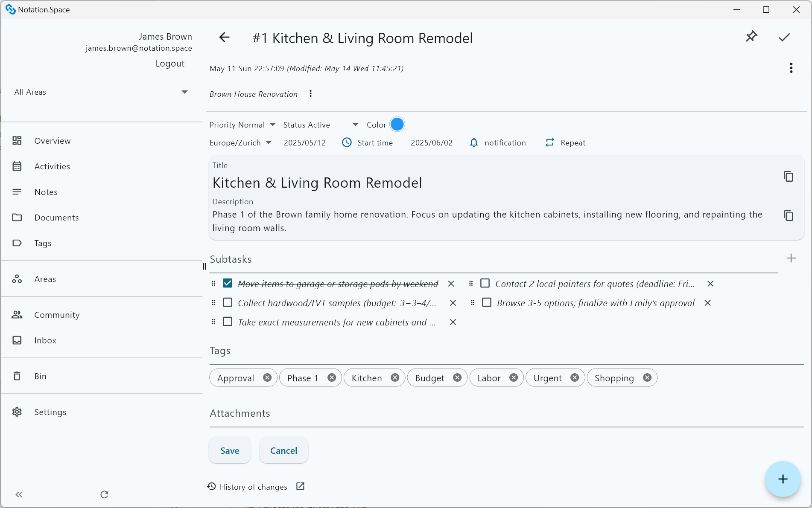Set up recurrence with the Repeat icon
Image resolution: width=812 pixels, height=508 pixels.
[x=550, y=142]
